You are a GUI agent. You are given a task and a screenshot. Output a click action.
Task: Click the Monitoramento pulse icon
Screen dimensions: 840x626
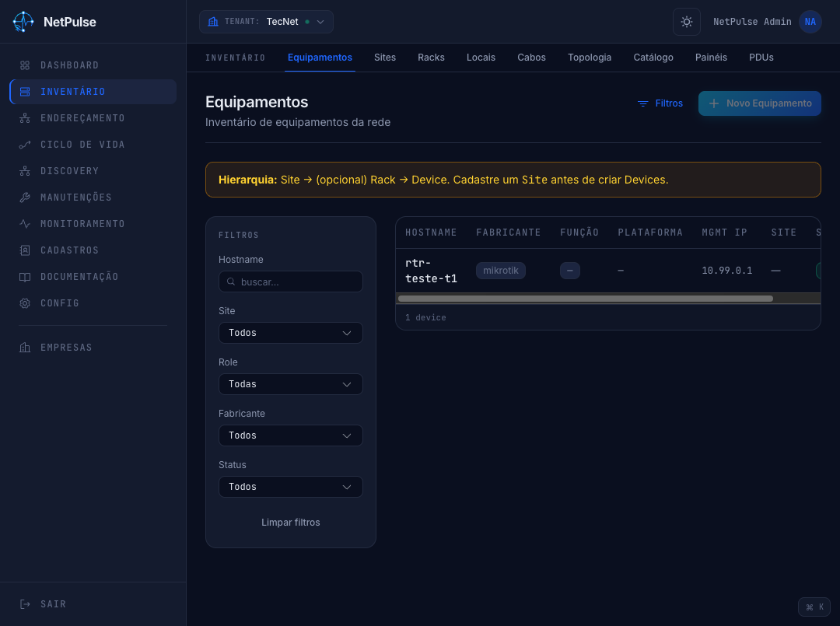click(25, 224)
